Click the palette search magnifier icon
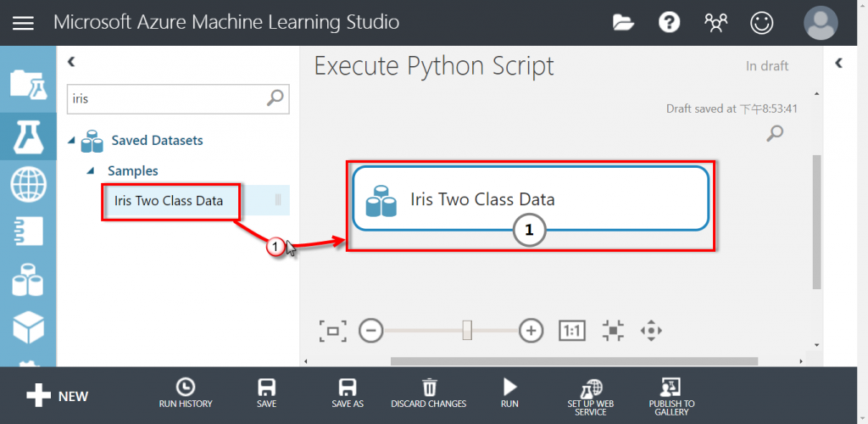Screen dimensions: 868x424 coord(275,98)
